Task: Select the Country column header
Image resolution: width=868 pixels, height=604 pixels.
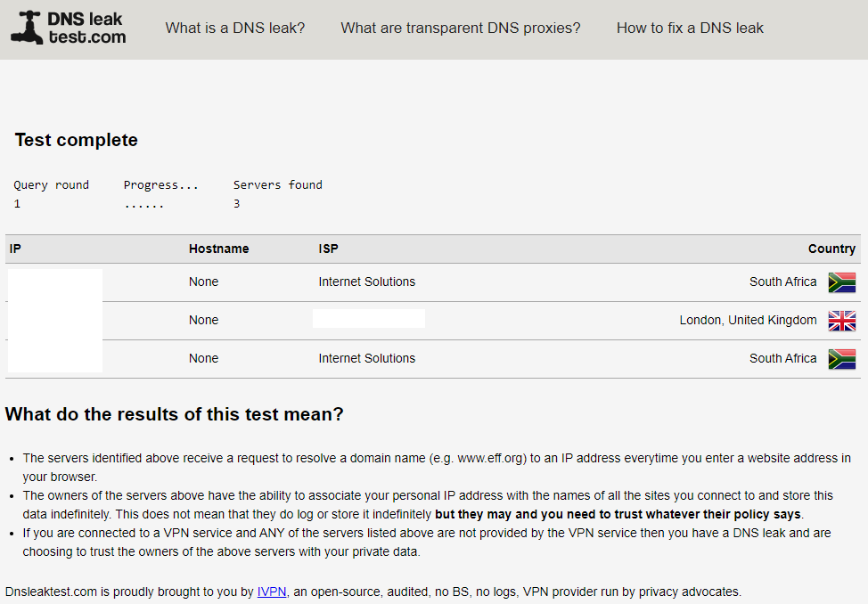Action: click(x=831, y=249)
